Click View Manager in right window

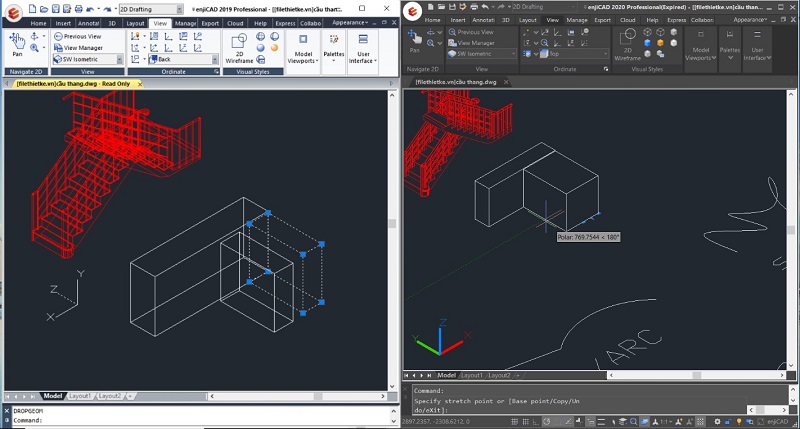pyautogui.click(x=471, y=43)
